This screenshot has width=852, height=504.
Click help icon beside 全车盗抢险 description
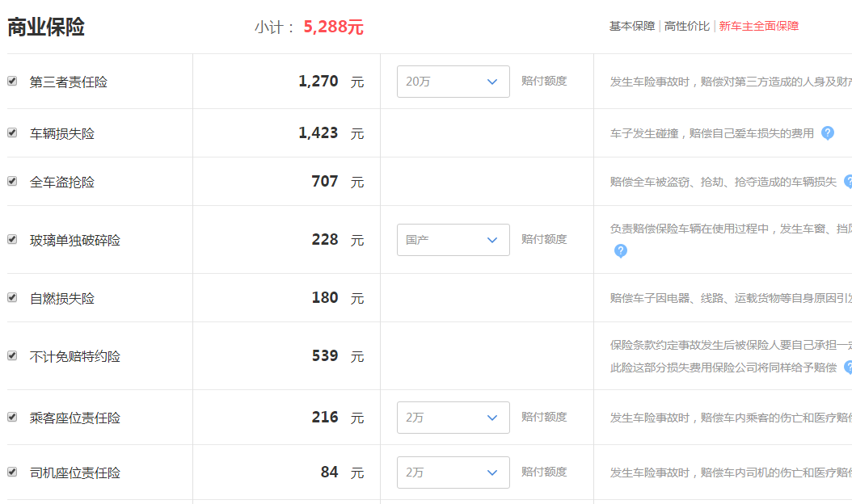tap(848, 182)
